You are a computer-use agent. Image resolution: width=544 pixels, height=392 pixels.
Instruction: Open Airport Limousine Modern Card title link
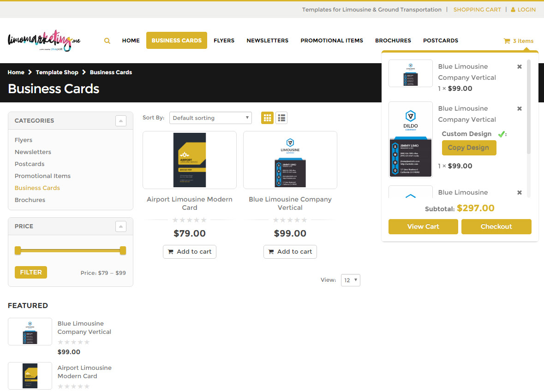click(190, 203)
